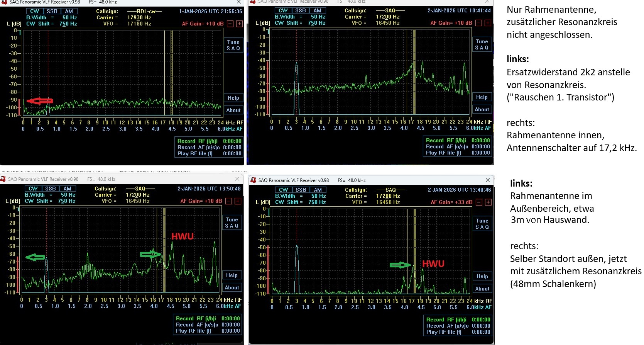Click AF Gain minus icon in RDL-cw window

(x=230, y=24)
